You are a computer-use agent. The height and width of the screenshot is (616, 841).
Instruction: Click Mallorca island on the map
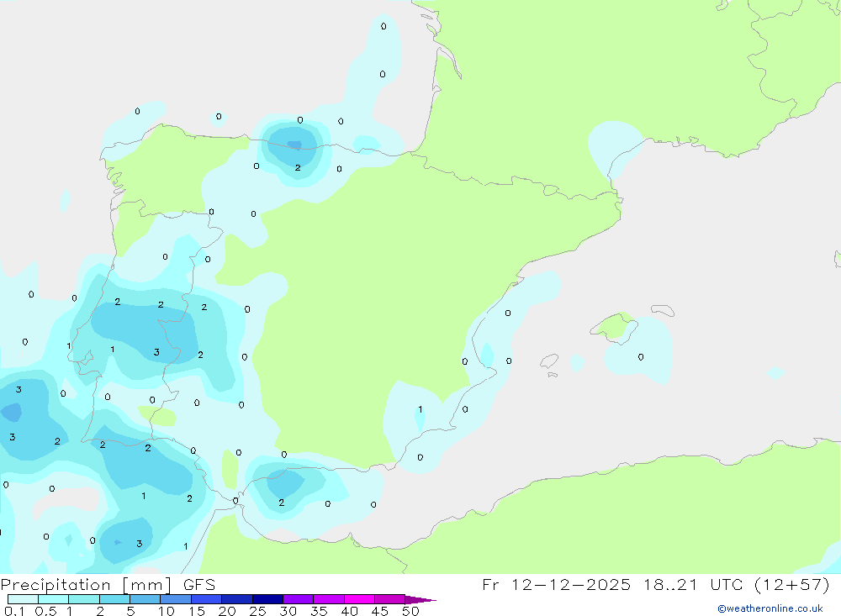tap(614, 327)
